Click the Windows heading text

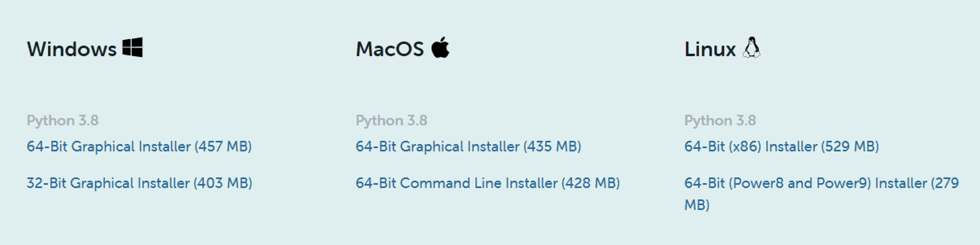point(72,49)
